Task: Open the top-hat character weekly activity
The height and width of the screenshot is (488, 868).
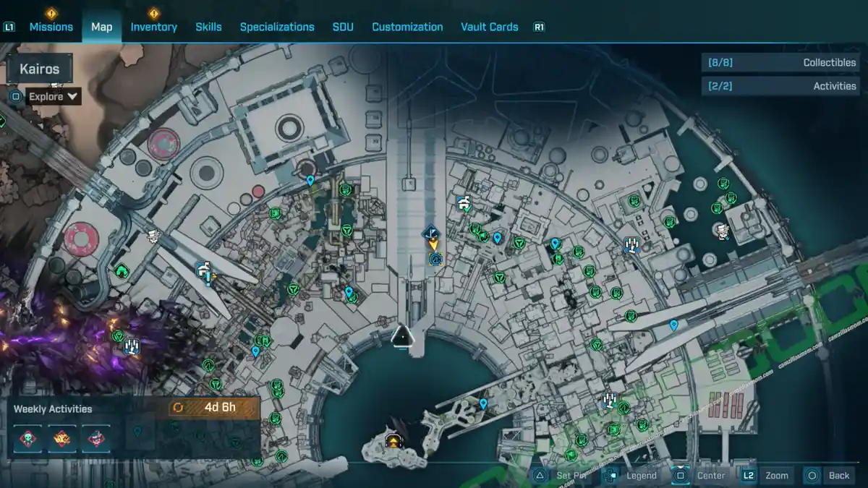Action: tap(96, 439)
